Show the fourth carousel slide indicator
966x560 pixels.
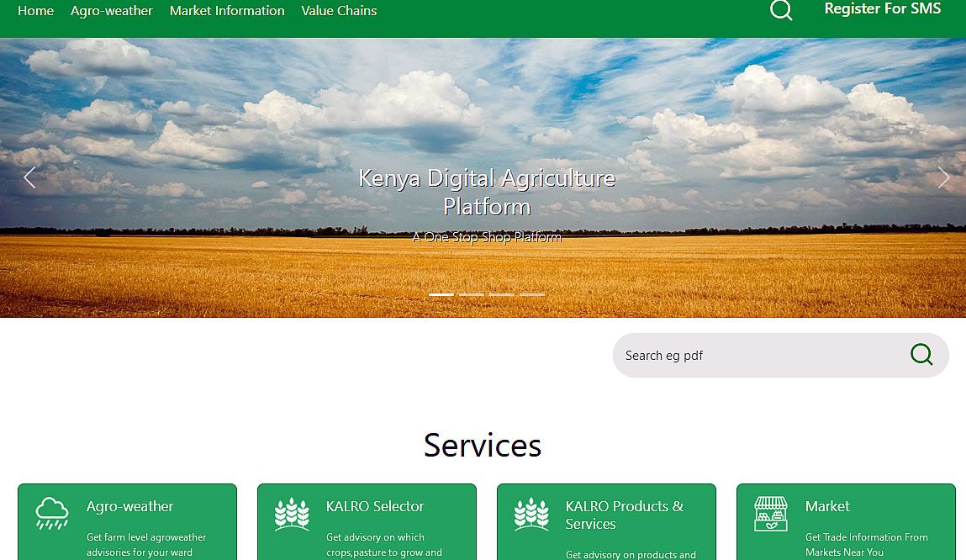[532, 294]
